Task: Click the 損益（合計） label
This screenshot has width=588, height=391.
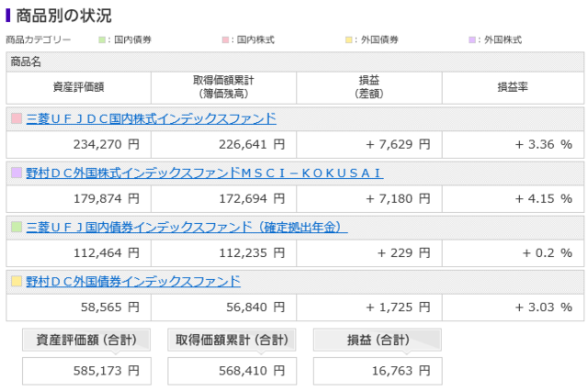Action: (378, 341)
